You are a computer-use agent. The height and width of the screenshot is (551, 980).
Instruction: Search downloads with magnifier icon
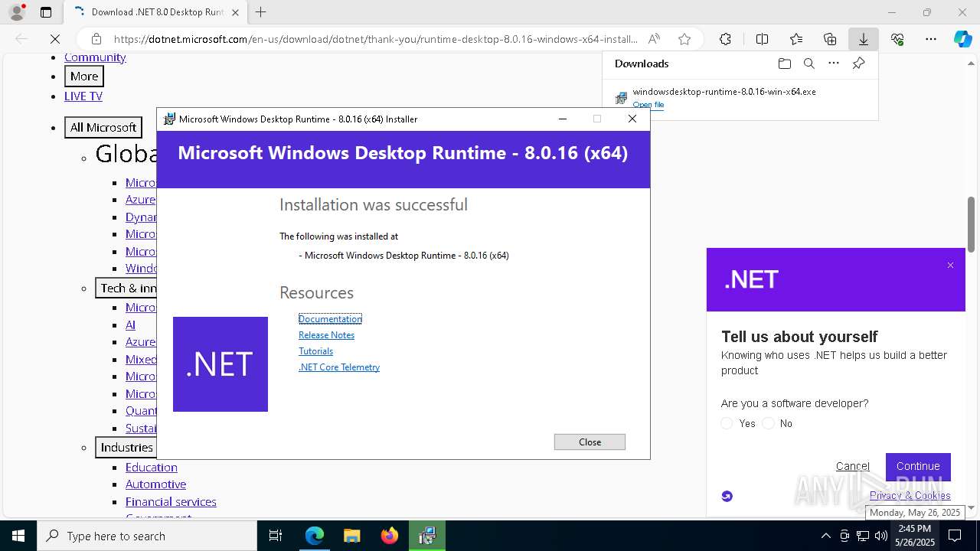808,64
